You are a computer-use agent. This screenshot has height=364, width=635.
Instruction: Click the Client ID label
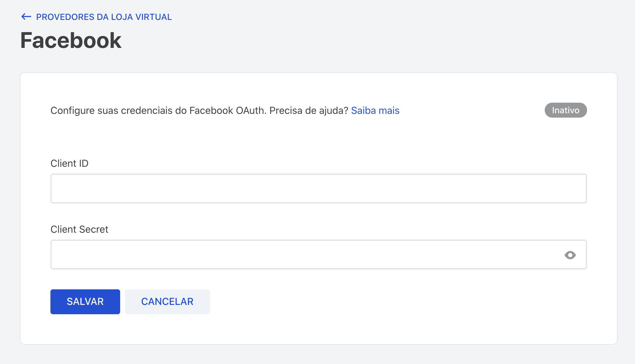[x=69, y=163]
